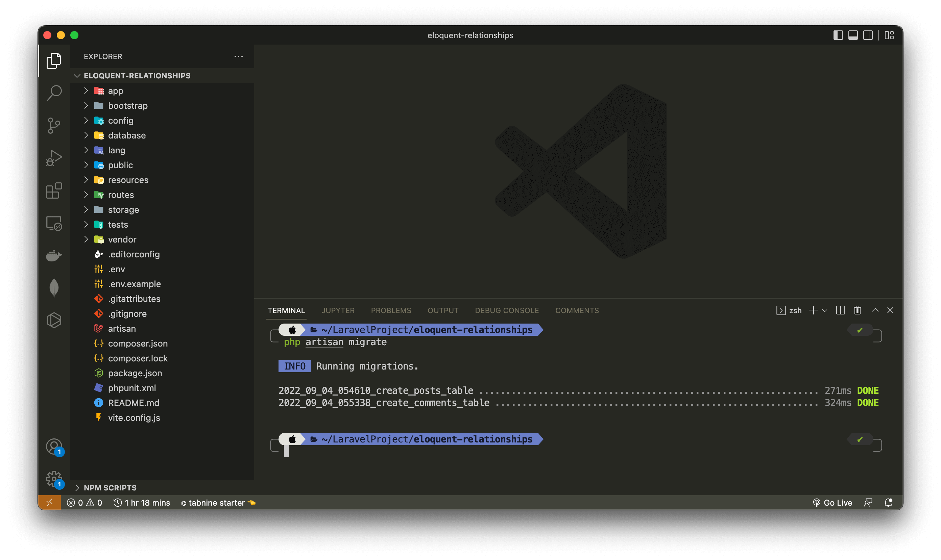Open Run and Debug view
941x560 pixels.
coord(54,158)
